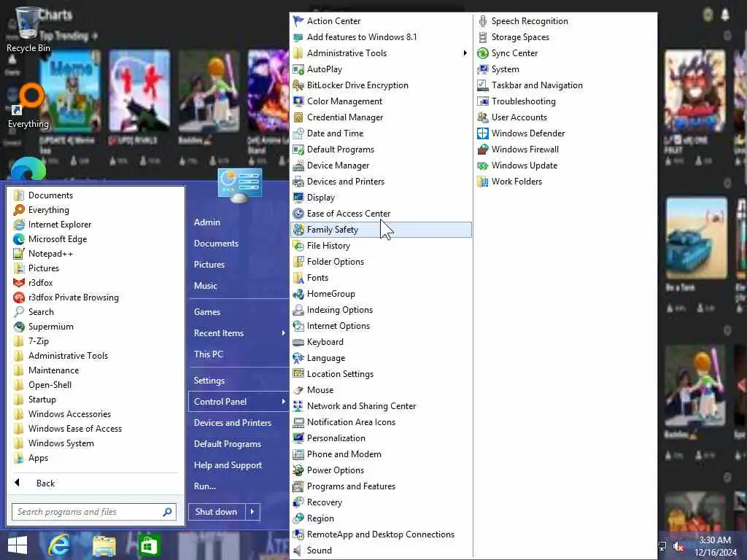Viewport: 747px width, 560px height.
Task: Open Storage Spaces icon
Action: tap(483, 37)
